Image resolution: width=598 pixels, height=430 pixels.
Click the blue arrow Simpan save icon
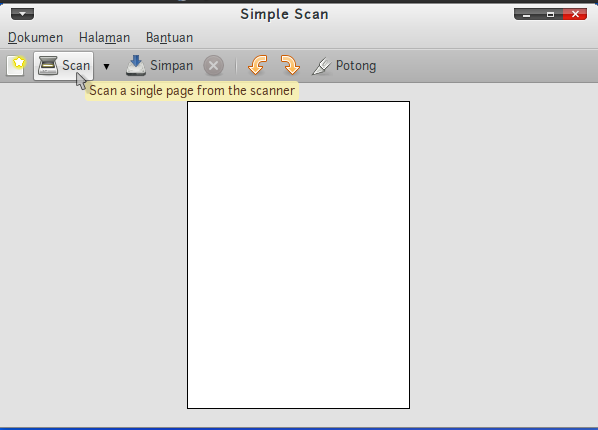(136, 66)
